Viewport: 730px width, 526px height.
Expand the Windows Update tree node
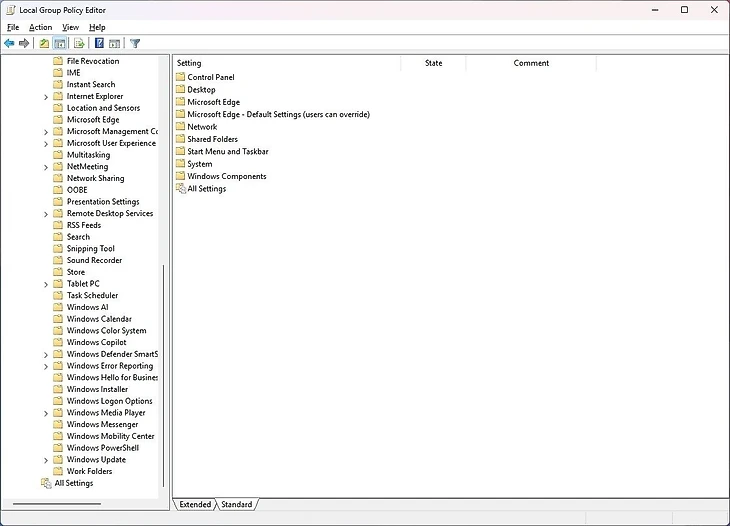46,460
